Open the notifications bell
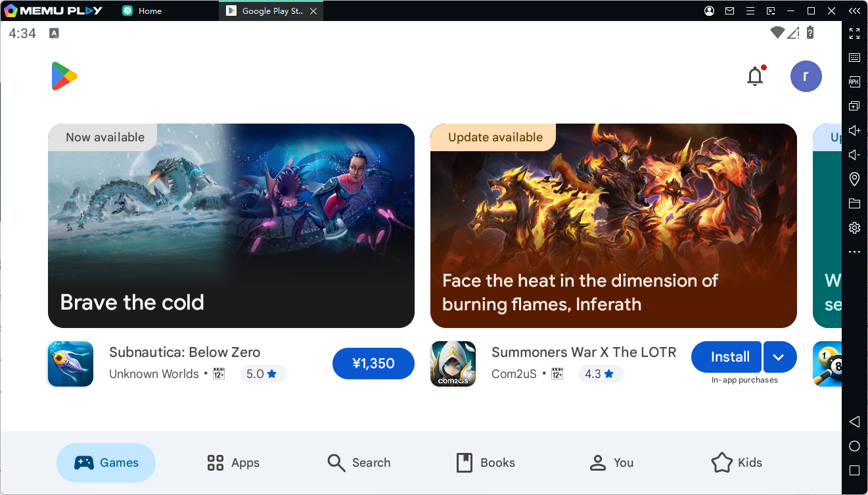The image size is (868, 495). [x=755, y=77]
